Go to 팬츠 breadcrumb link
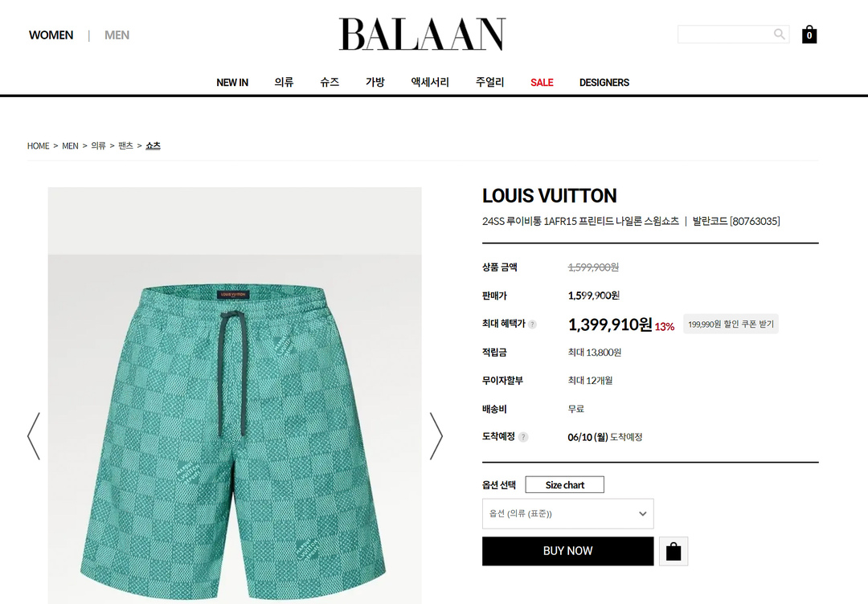Image resolution: width=868 pixels, height=604 pixels. pos(125,145)
